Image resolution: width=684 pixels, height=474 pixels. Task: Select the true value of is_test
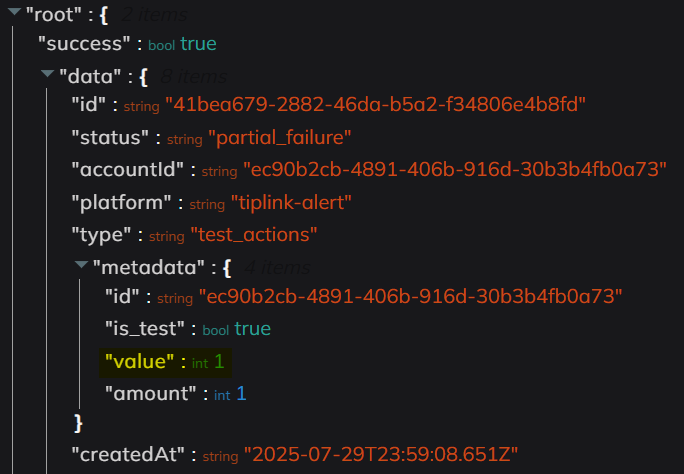coord(252,328)
